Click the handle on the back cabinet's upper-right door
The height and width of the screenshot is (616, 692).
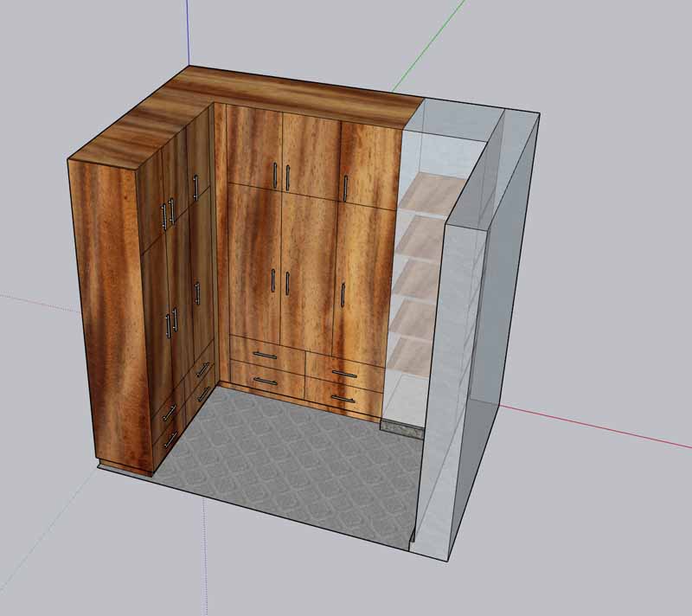point(345,188)
